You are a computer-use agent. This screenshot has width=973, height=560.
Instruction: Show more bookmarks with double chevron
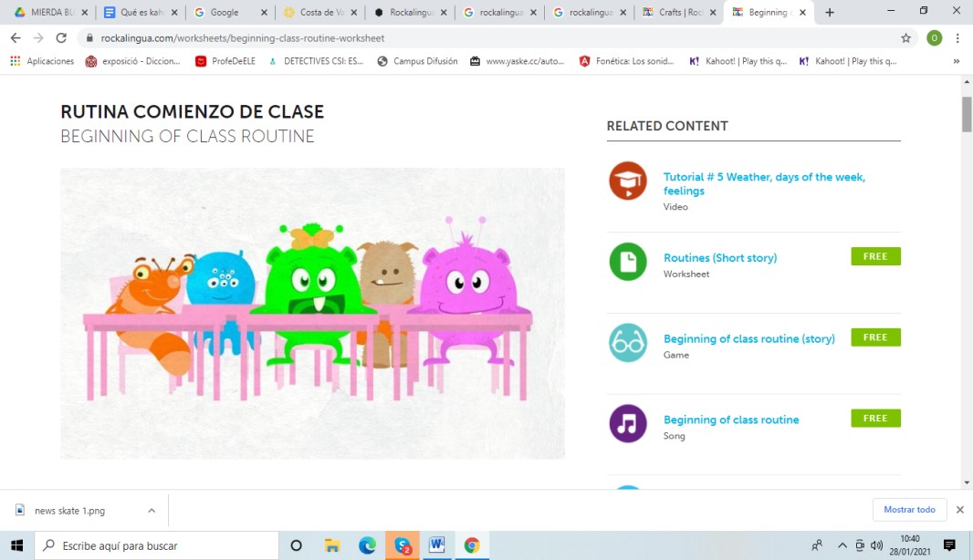957,61
